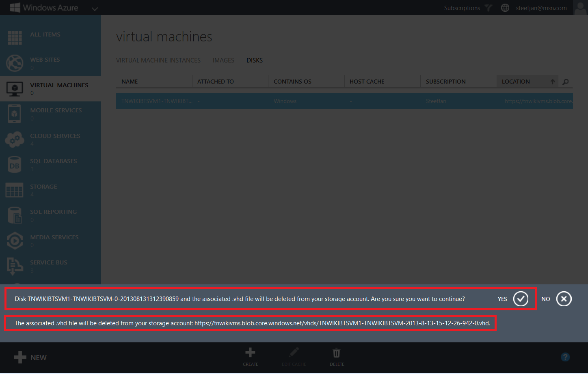
Task: Open the Web Sites icon in sidebar
Action: pyautogui.click(x=15, y=63)
